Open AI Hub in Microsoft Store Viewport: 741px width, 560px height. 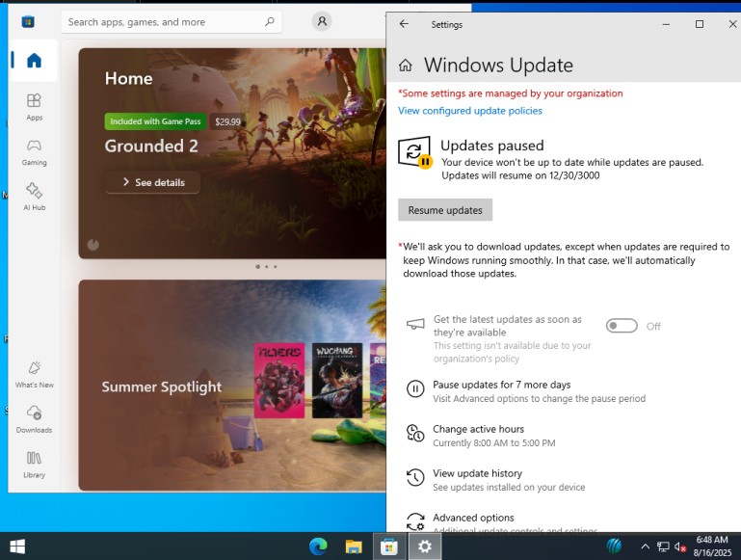(x=34, y=197)
